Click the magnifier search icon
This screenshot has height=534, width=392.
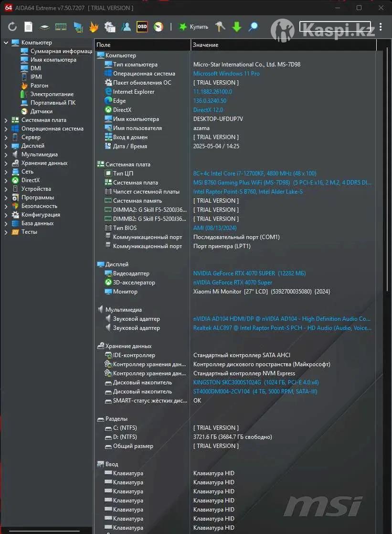(253, 27)
